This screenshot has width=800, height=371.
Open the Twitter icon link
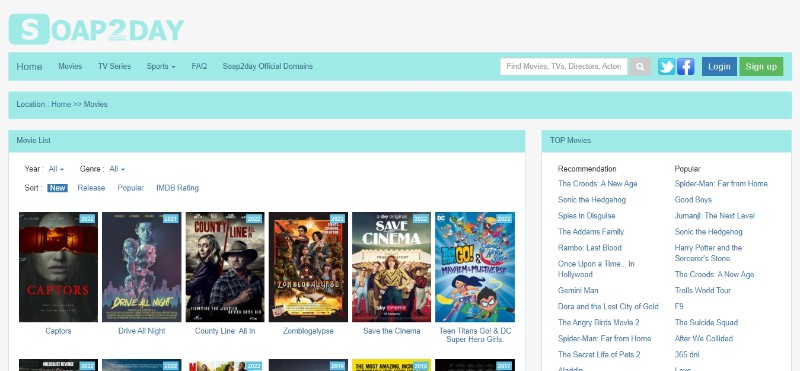pyautogui.click(x=666, y=66)
